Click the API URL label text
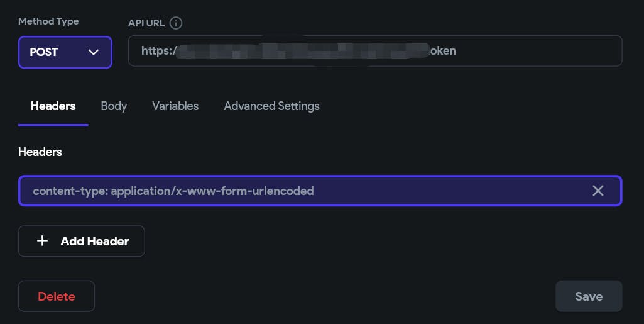 (146, 23)
